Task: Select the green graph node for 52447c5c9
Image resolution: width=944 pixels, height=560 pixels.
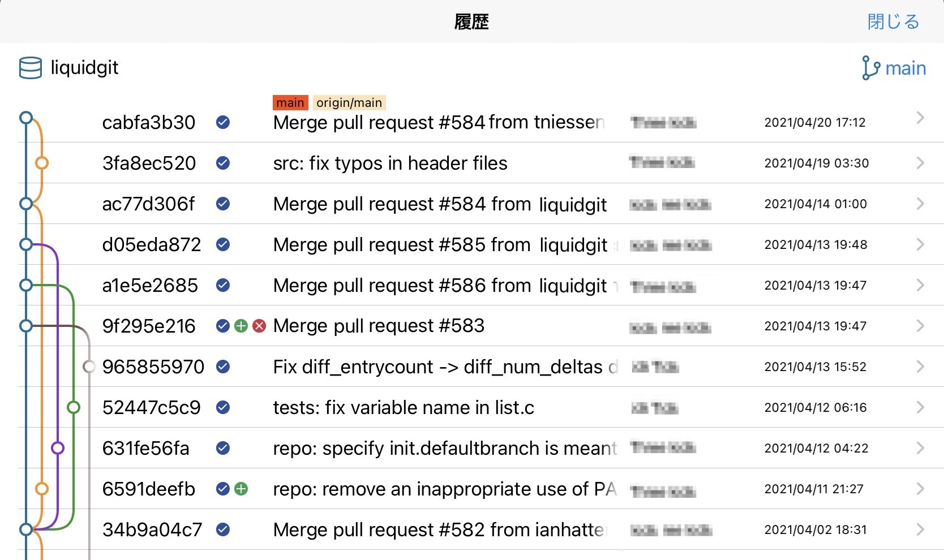Action: tap(73, 407)
